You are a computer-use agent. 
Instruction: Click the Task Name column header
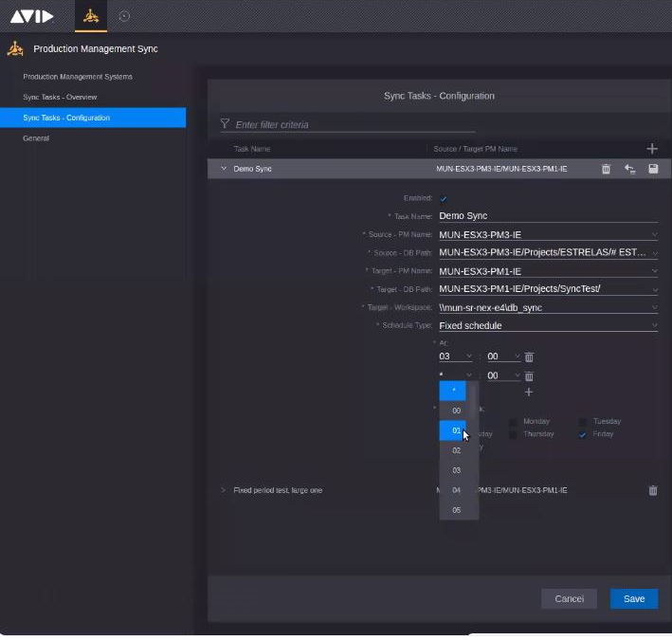pyautogui.click(x=252, y=149)
